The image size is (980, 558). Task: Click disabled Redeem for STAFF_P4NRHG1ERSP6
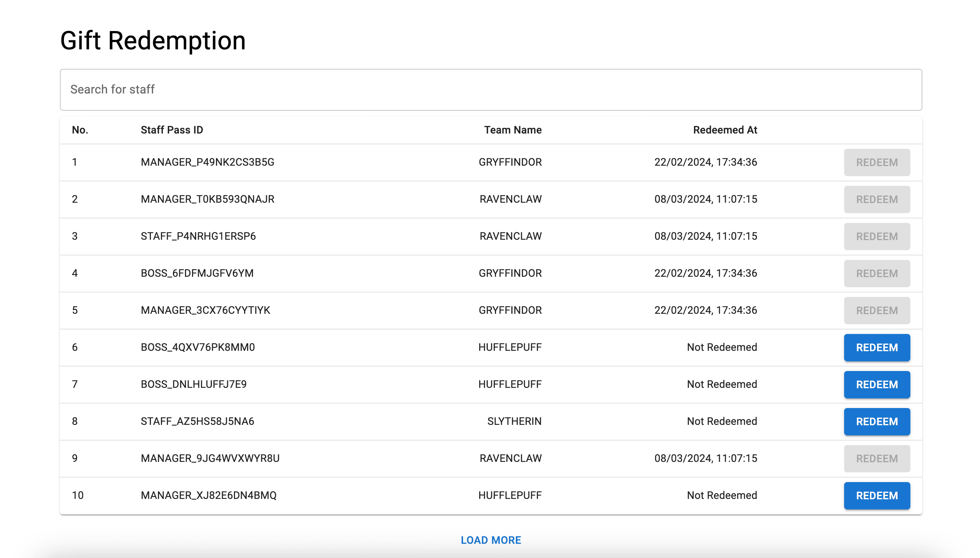point(876,236)
